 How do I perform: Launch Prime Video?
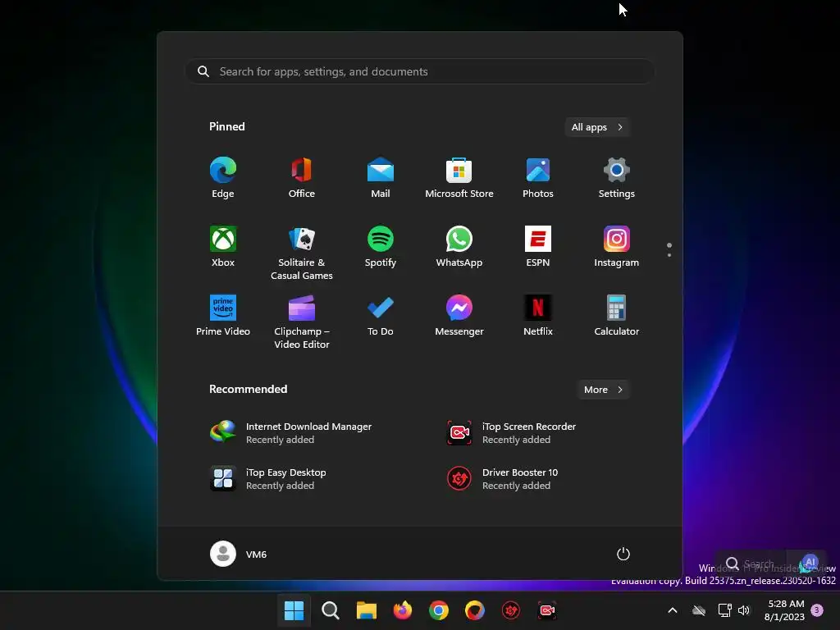(x=223, y=316)
